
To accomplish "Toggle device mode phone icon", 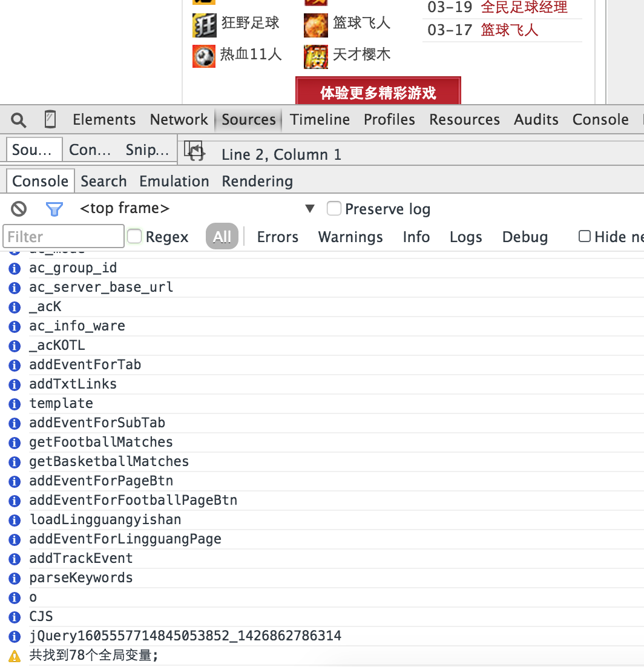I will [x=50, y=119].
